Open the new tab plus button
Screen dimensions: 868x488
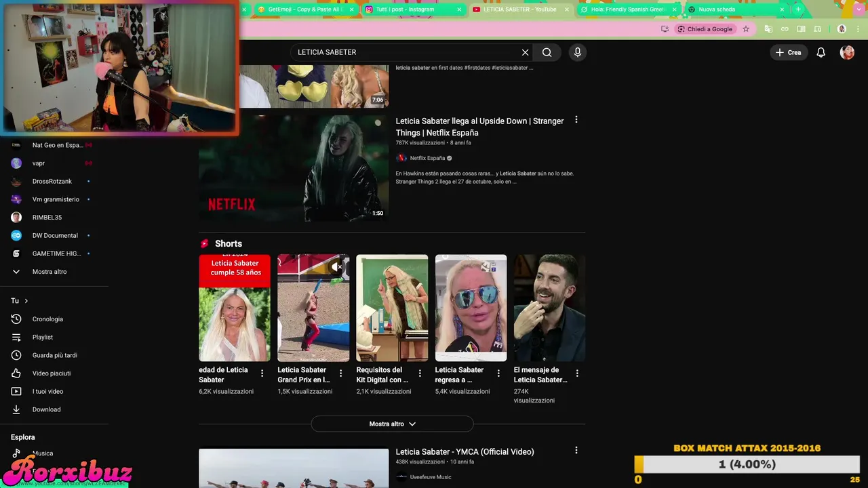point(798,9)
